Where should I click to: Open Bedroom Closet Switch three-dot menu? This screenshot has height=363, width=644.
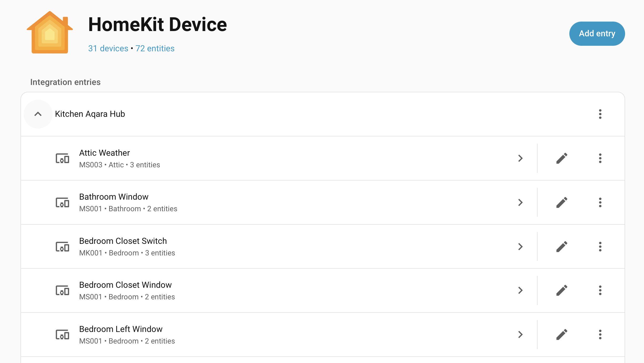pos(600,247)
